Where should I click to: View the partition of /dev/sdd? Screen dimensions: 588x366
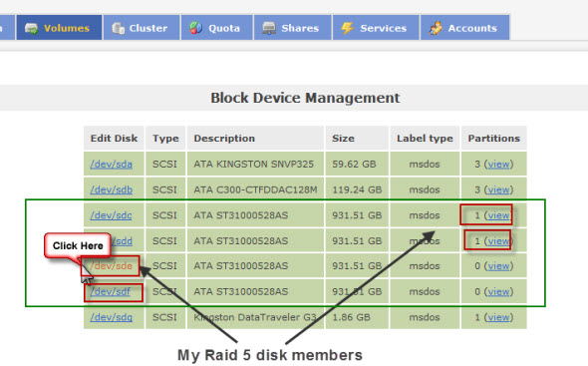point(498,241)
